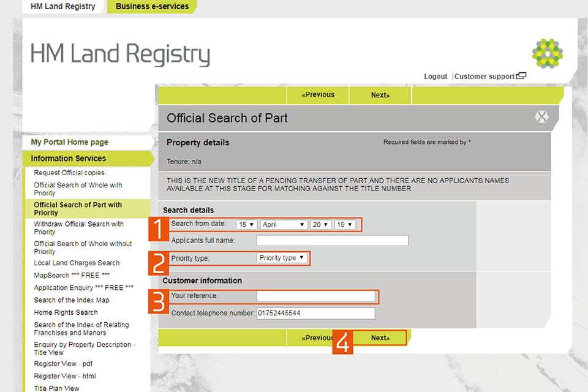Click the external link icon beside Customer support
Viewport: 588px width, 392px height.
click(521, 77)
